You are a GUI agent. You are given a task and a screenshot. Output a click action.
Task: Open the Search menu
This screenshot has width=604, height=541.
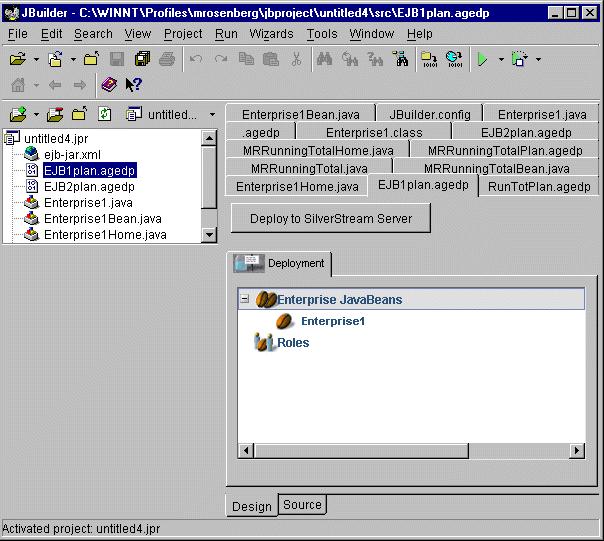(93, 34)
